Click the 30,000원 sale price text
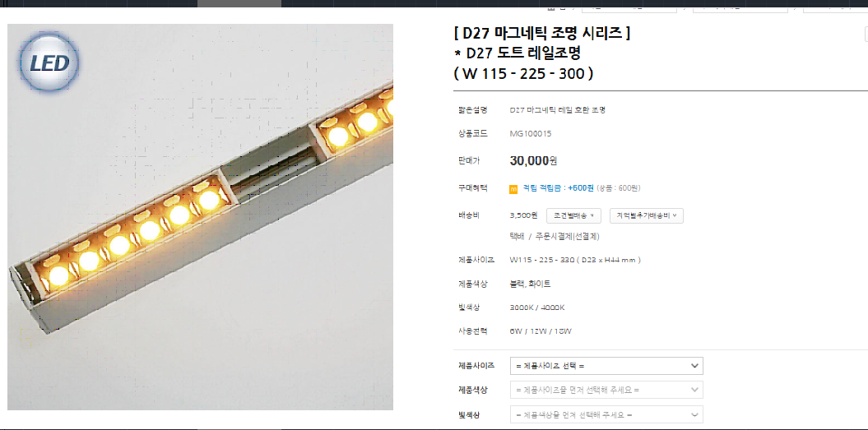Viewport: 868px width, 430px height. [533, 161]
